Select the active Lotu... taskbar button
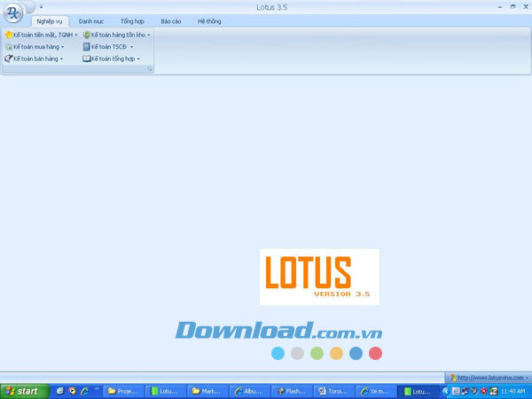This screenshot has width=532, height=399. 418,392
